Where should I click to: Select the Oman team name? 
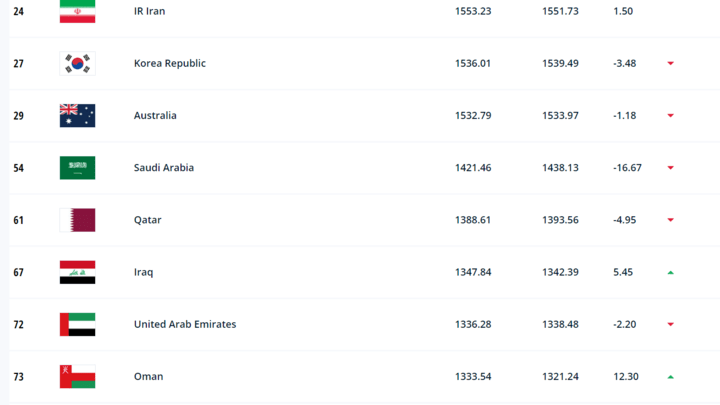[148, 377]
